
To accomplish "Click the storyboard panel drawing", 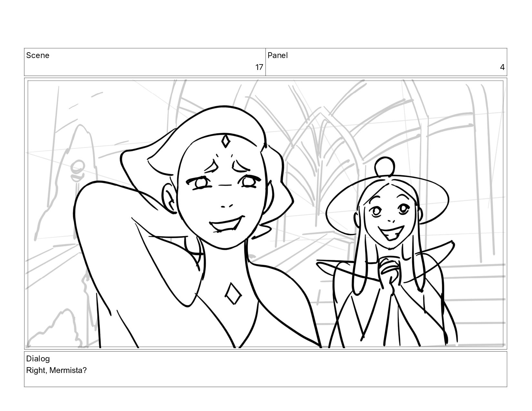I will 265,214.
